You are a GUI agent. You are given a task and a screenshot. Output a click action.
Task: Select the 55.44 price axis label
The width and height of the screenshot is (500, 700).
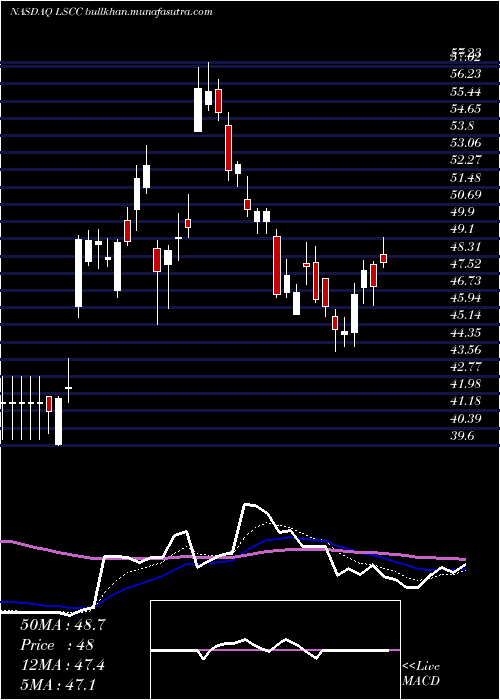[465, 92]
